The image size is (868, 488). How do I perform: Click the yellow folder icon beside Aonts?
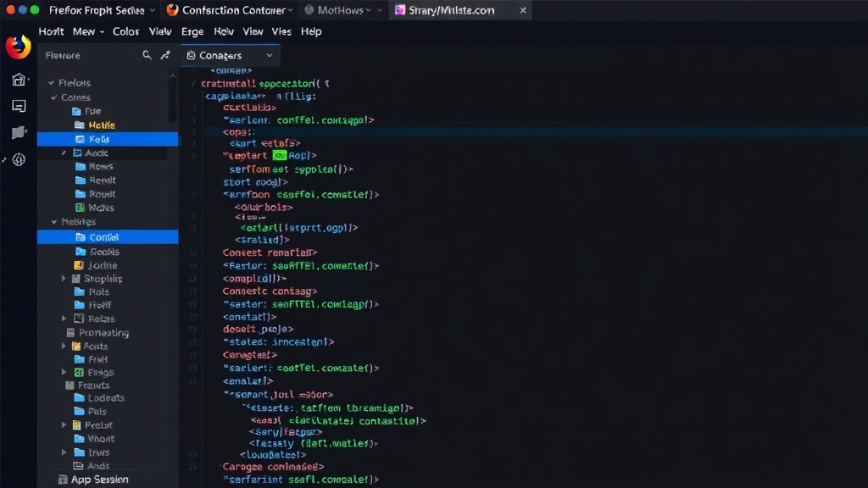(x=76, y=347)
